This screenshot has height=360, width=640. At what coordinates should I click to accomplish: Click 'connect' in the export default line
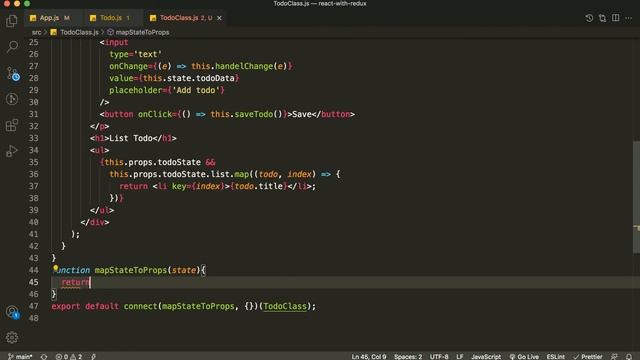click(140, 306)
